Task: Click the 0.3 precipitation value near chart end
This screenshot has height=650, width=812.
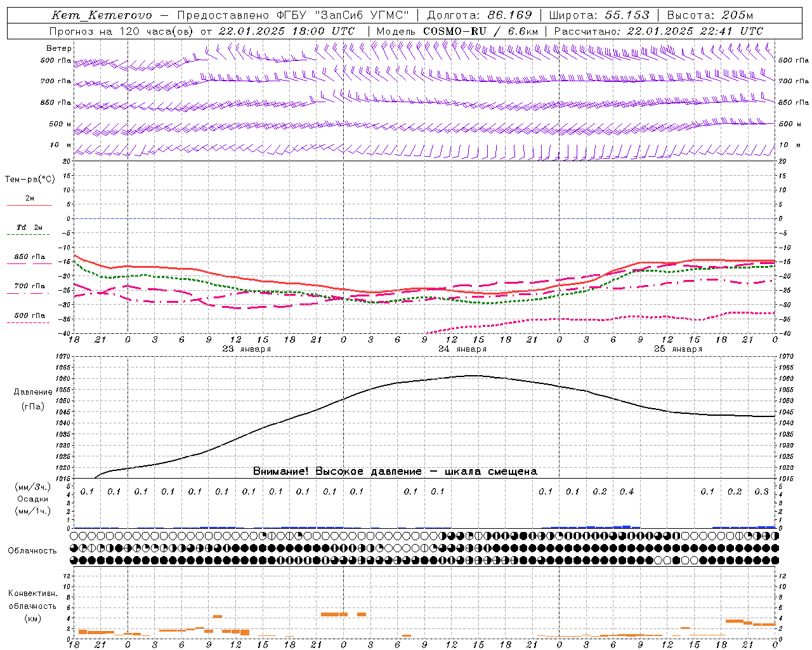Action: point(761,491)
